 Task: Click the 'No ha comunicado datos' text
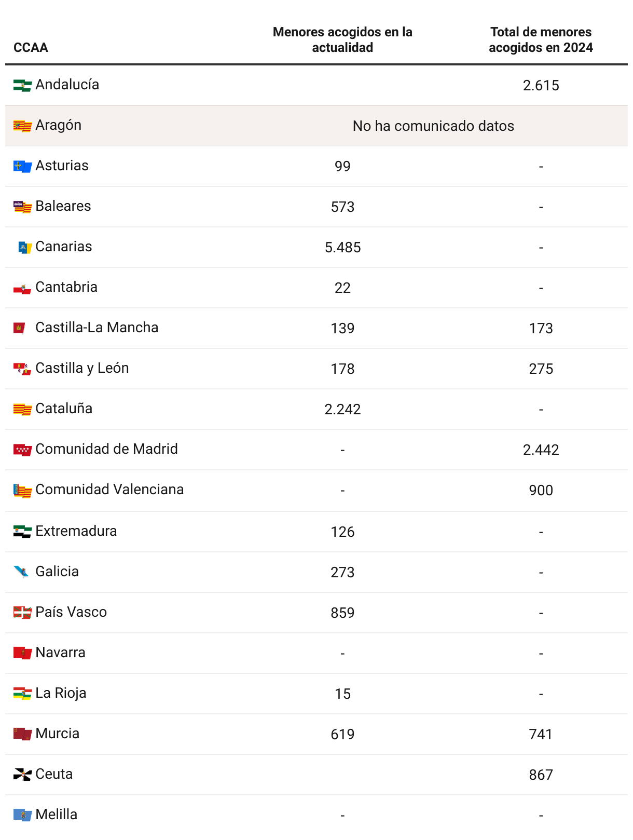click(433, 126)
